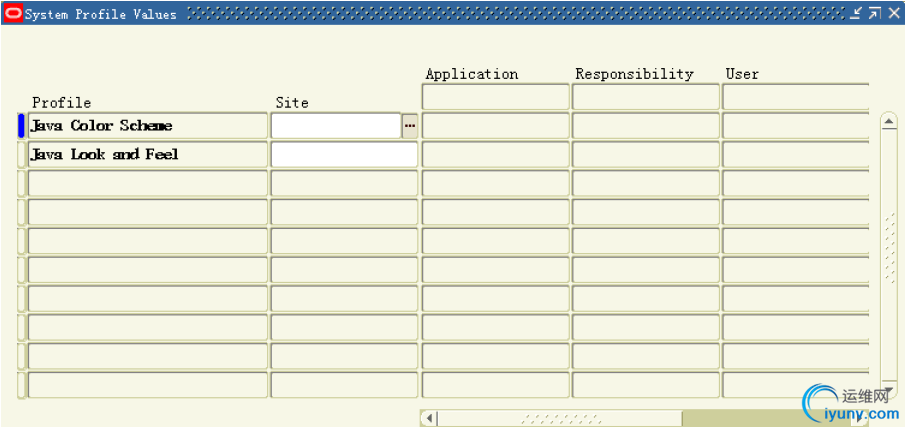Image resolution: width=905 pixels, height=430 pixels.
Task: Focus the Site field for Java Look and Feel
Action: (x=344, y=155)
